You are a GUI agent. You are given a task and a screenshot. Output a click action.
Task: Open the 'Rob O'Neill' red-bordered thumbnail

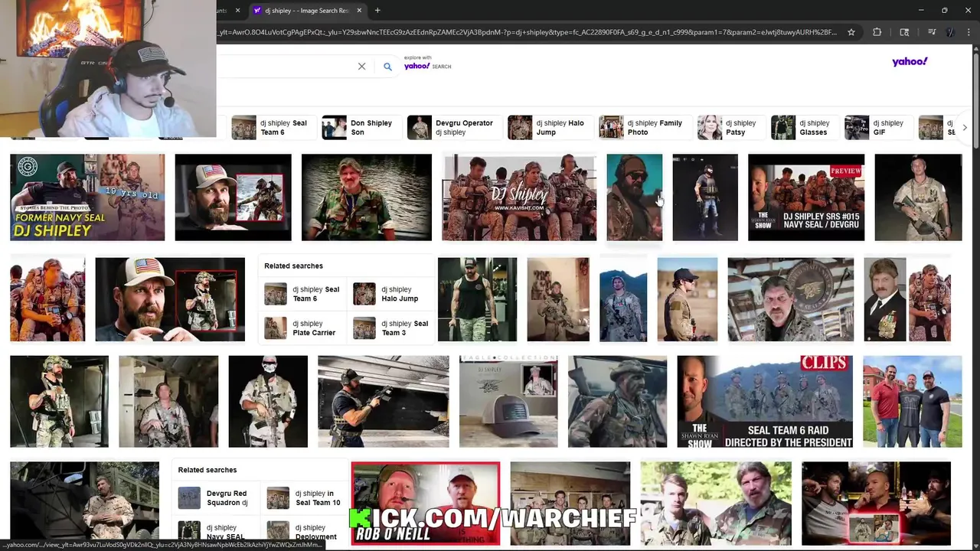tap(425, 503)
